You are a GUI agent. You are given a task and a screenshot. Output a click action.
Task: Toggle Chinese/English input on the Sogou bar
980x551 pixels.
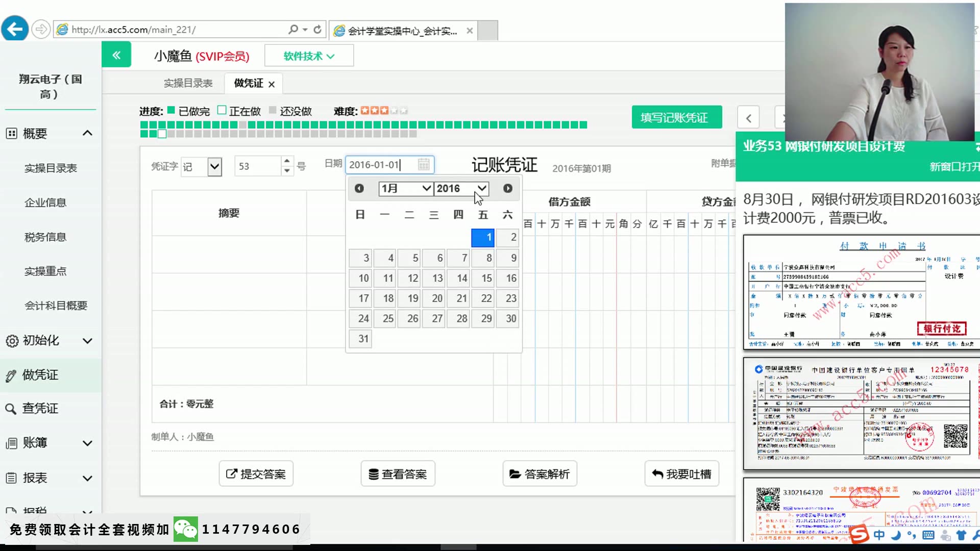(879, 535)
